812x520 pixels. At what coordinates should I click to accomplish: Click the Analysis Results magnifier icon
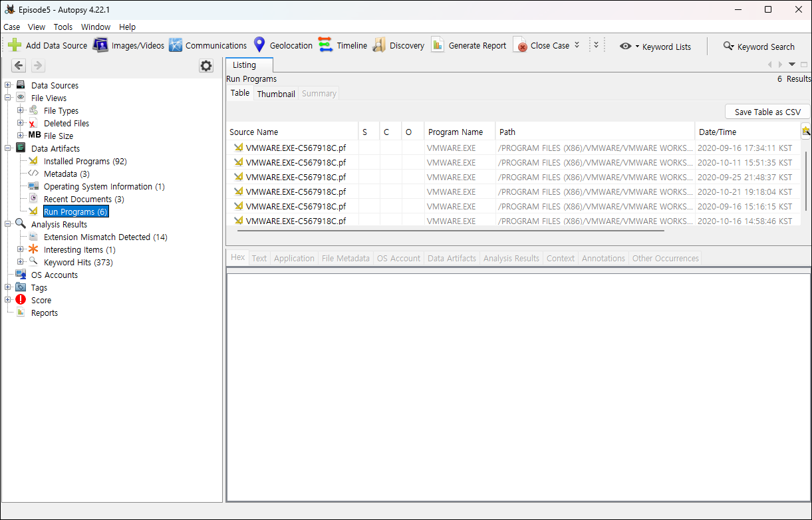(x=21, y=224)
